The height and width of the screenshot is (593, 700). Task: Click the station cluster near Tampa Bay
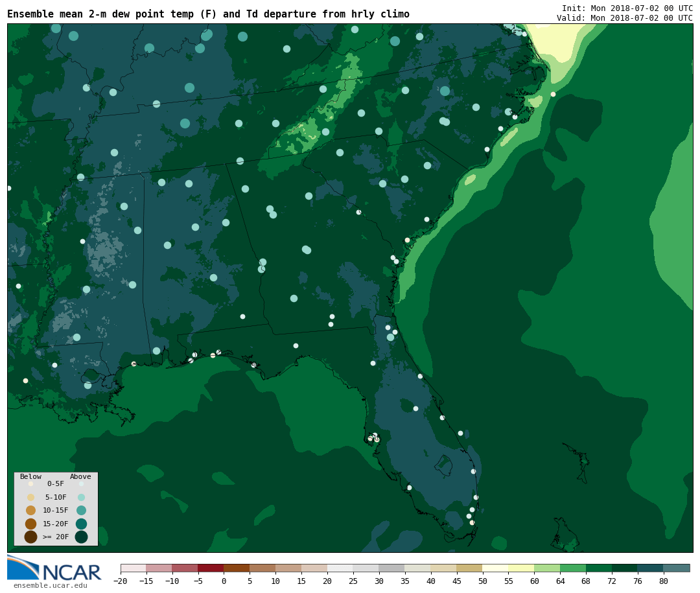[x=374, y=437]
